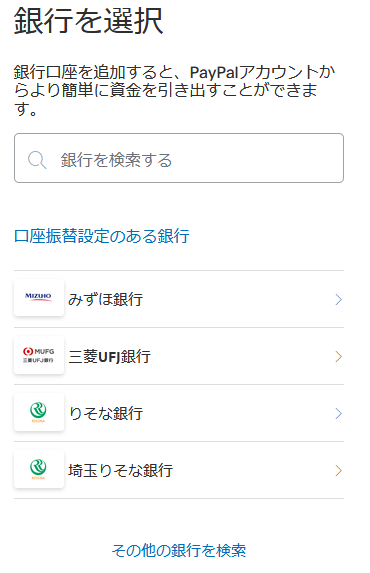Viewport: 370px width, 573px height.
Task: Select the 三菱UFJ銀行 bank name
Action: coord(109,357)
